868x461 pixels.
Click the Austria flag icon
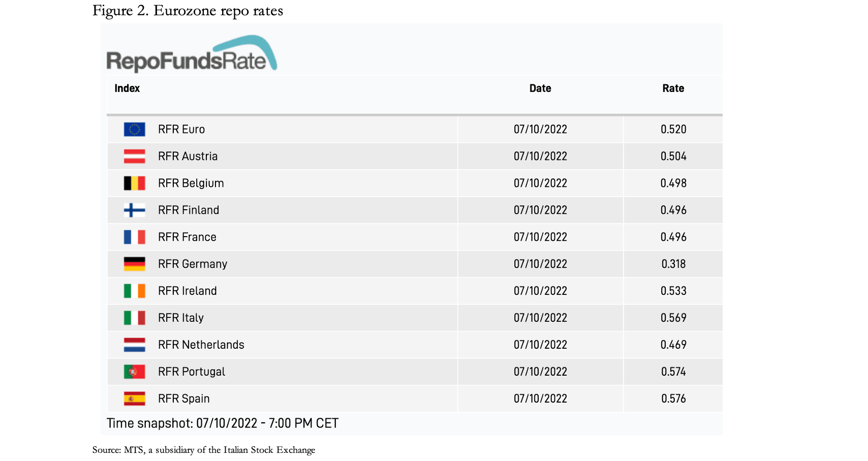(x=135, y=156)
